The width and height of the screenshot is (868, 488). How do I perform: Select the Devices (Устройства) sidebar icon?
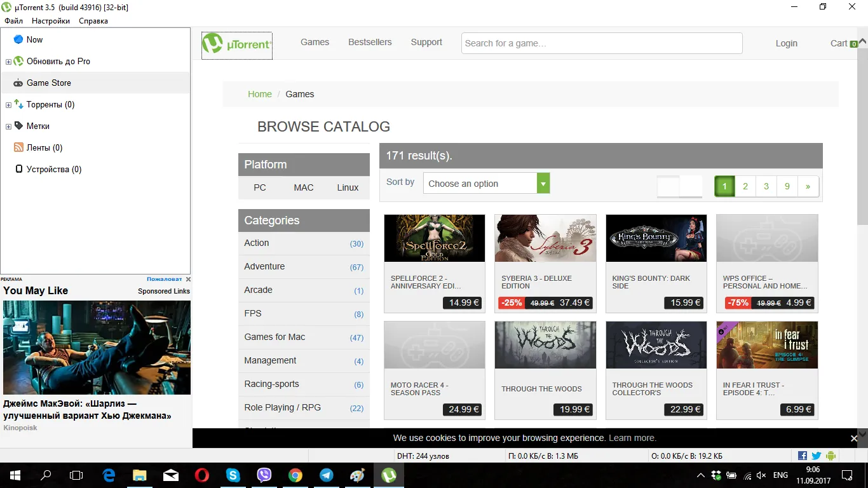18,169
